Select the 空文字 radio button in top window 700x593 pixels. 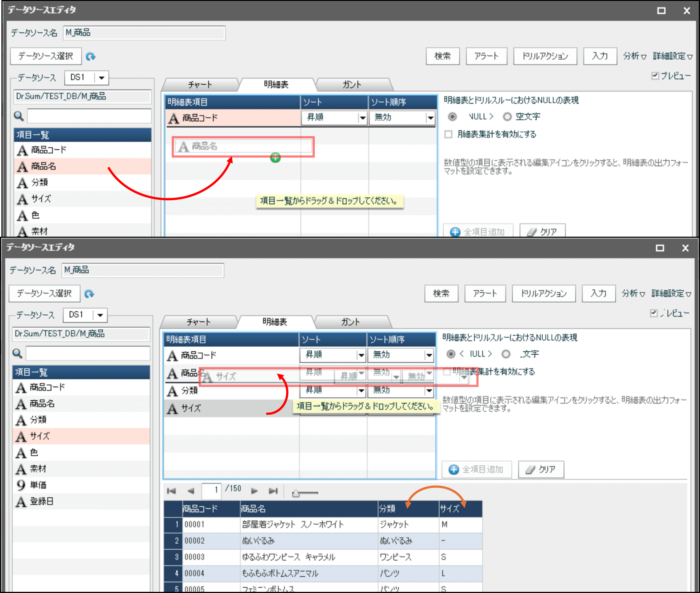coord(507,117)
